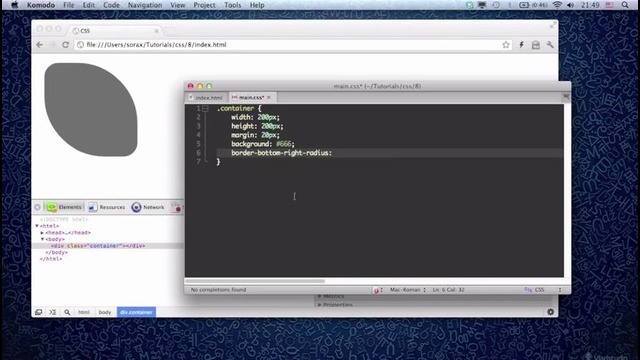Open the Edit menu
The width and height of the screenshot is (640, 360).
coord(89,5)
